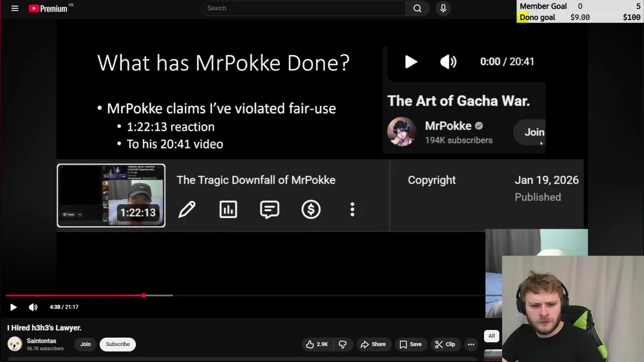The height and width of the screenshot is (362, 644).
Task: Create a Clip with scissors button
Action: click(445, 344)
